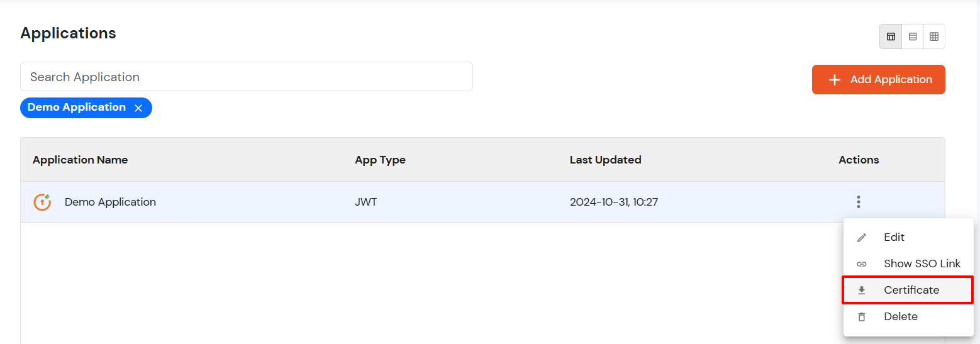Remove the Demo Application filter chip
Image resolution: width=980 pixels, height=344 pixels.
pyautogui.click(x=138, y=108)
